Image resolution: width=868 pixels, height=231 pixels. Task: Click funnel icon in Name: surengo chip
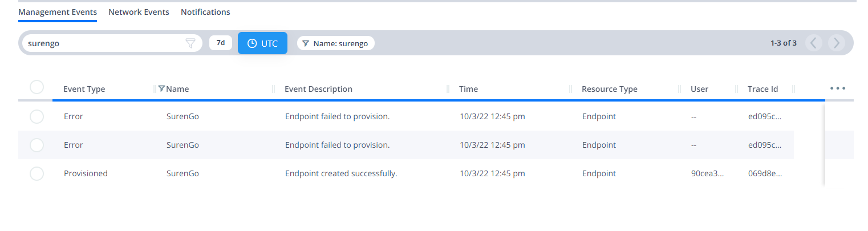306,43
